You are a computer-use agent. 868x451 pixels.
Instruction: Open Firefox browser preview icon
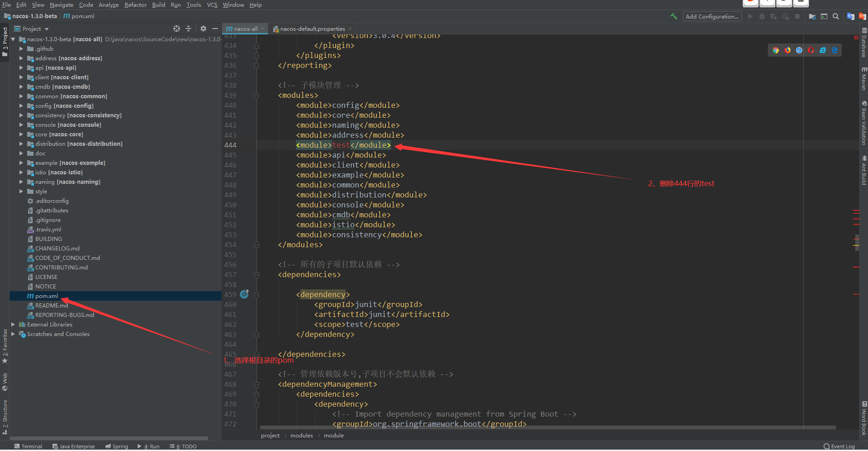pyautogui.click(x=787, y=50)
